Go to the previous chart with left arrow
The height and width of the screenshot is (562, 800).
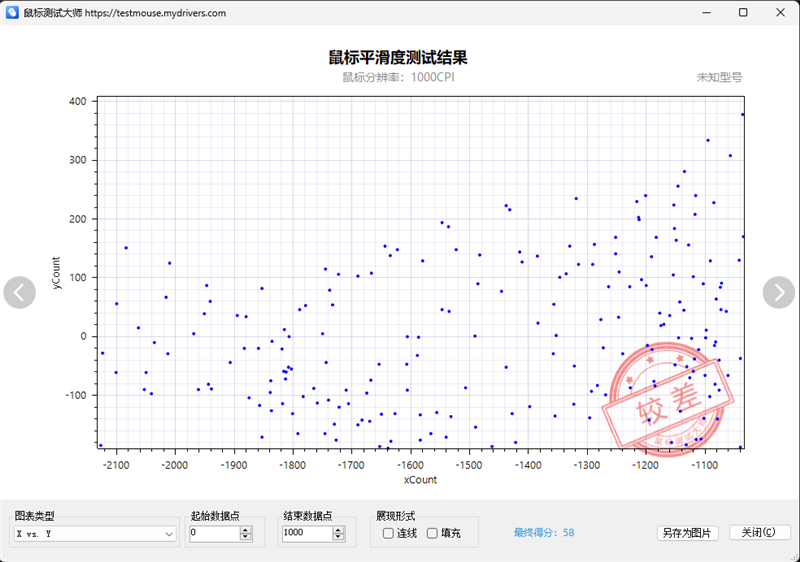tap(19, 292)
